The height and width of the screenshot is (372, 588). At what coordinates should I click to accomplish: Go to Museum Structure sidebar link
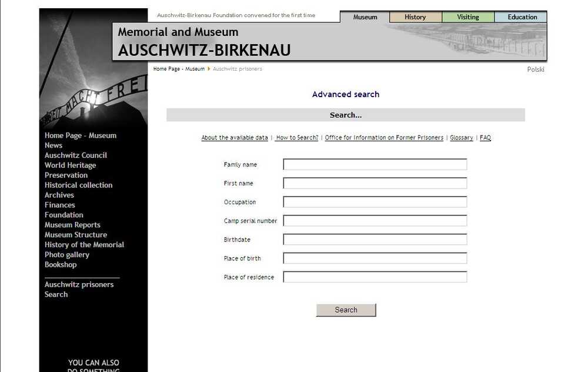[76, 235]
